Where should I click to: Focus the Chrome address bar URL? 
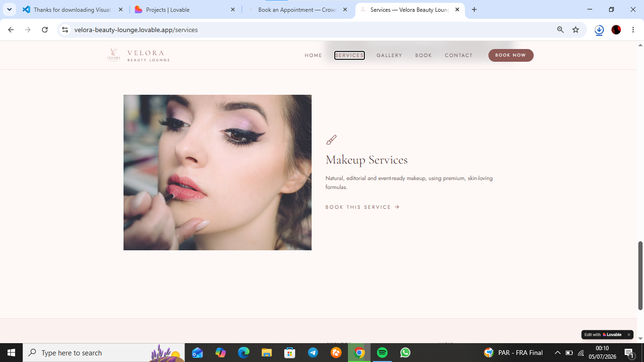136,30
